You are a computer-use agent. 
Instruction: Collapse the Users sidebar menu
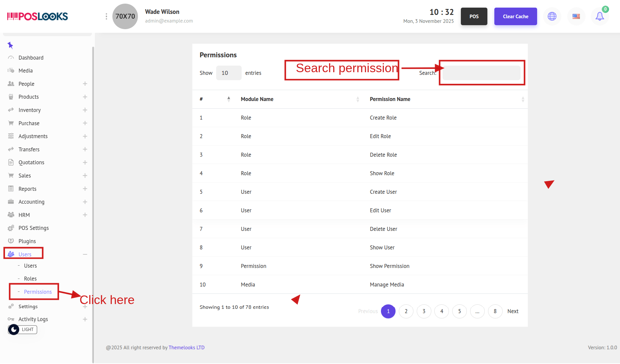pos(85,254)
